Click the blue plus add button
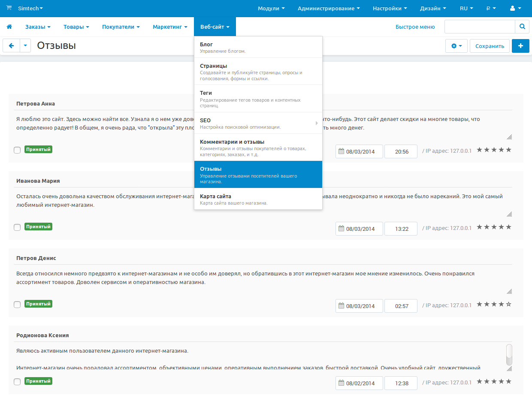532x399 pixels. (520, 46)
